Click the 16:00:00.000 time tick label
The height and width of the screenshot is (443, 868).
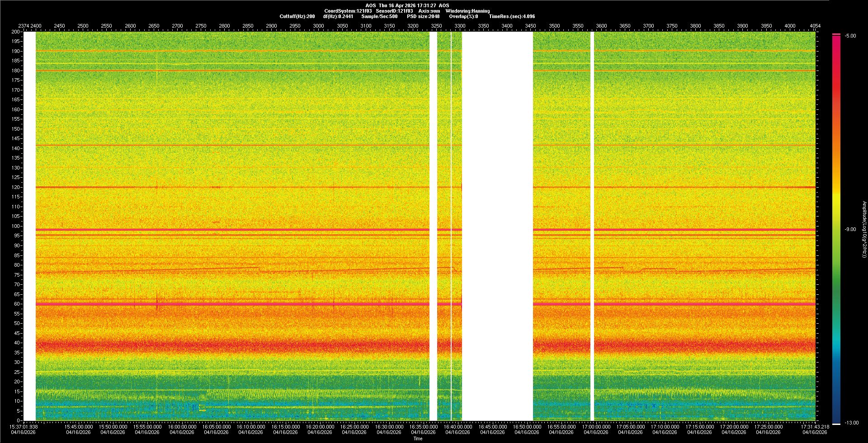click(182, 427)
